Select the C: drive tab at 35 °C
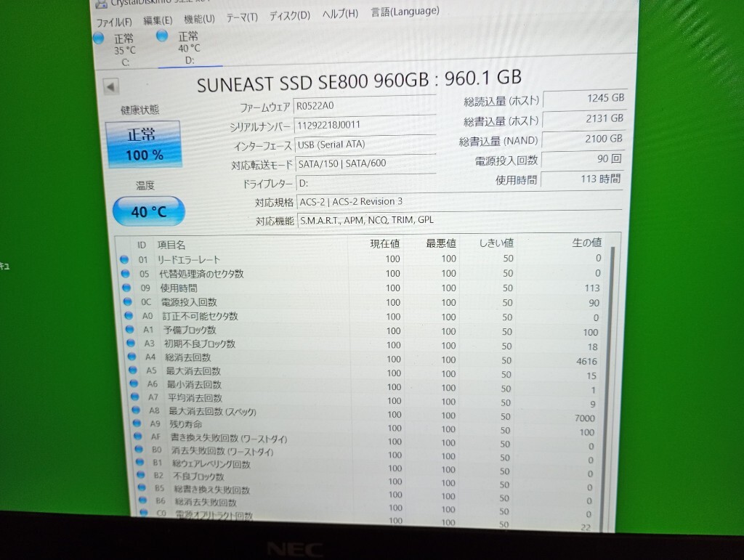This screenshot has width=744, height=560. pyautogui.click(x=124, y=50)
